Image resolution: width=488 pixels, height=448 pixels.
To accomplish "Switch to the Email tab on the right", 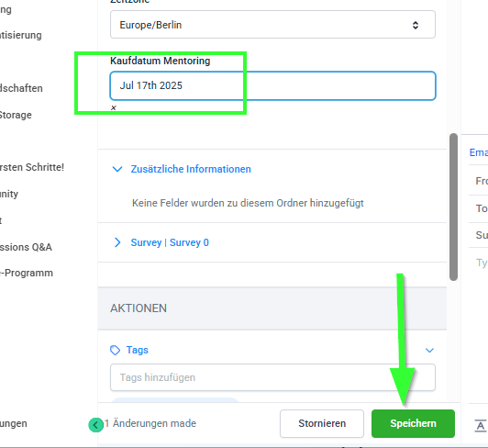I will click(x=479, y=152).
